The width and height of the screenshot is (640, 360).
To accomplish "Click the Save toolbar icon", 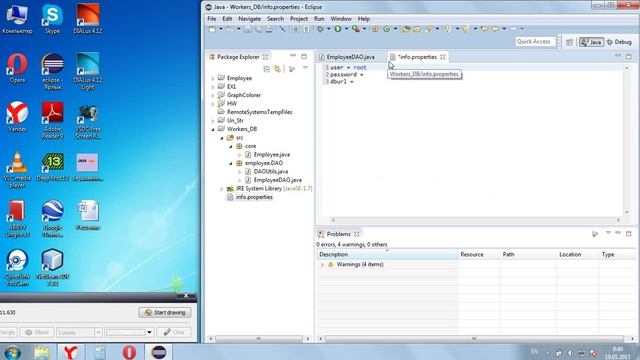I will tap(248, 29).
